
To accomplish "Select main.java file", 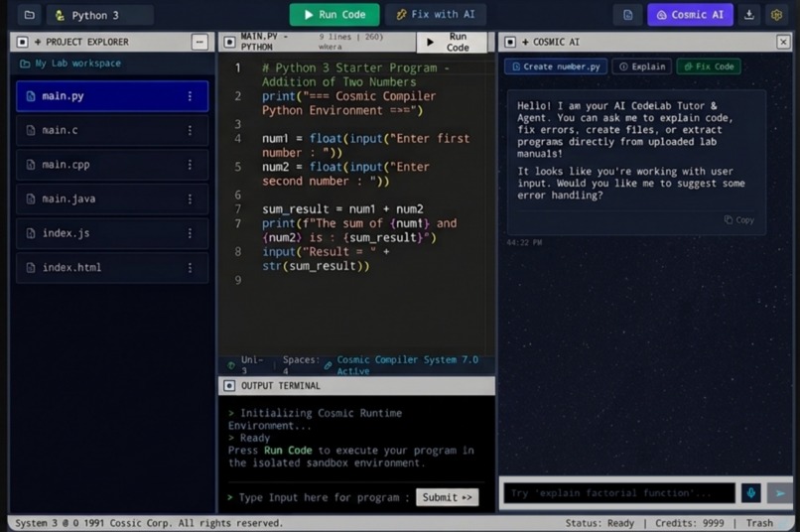I will [112, 199].
